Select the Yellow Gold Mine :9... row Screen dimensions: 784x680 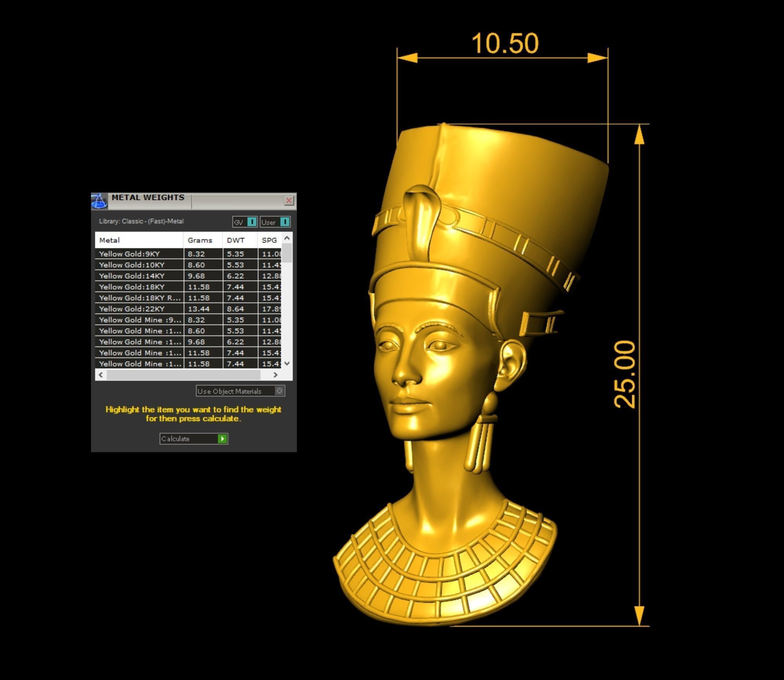click(188, 320)
